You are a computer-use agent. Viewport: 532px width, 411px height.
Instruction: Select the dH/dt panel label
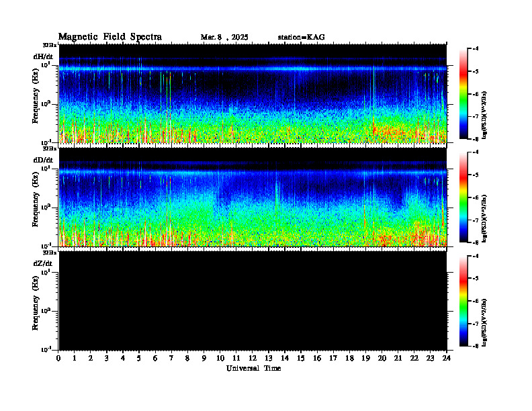[x=43, y=56]
